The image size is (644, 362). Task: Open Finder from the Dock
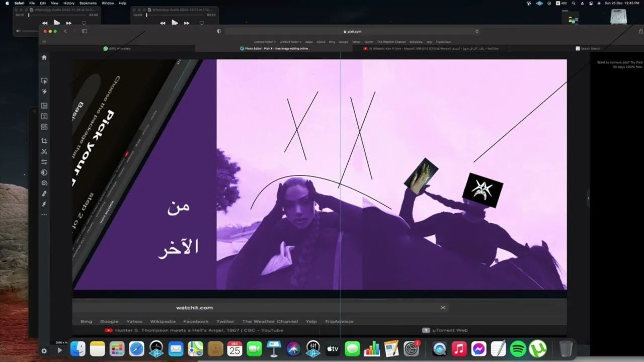(x=77, y=348)
